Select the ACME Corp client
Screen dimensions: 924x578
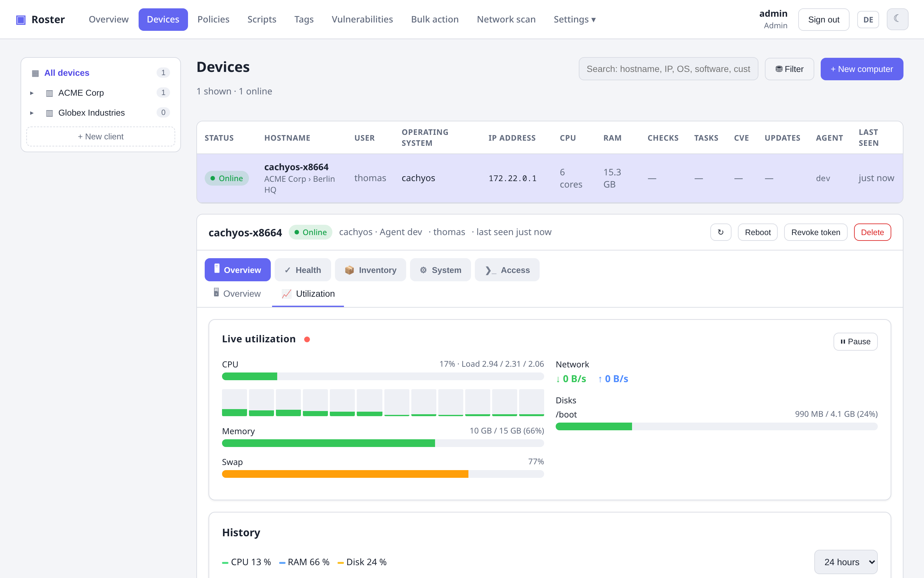coord(100,93)
